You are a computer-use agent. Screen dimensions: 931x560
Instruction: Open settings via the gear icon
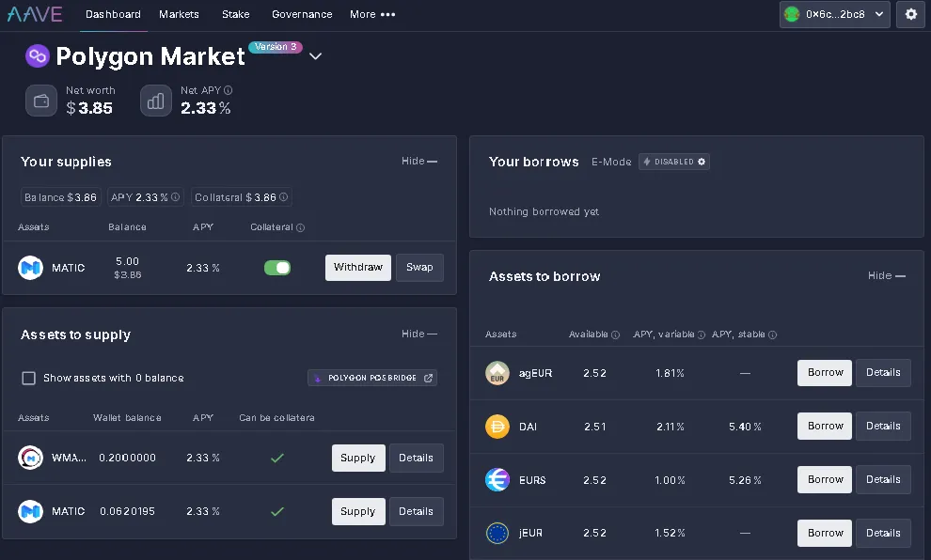[x=911, y=14]
